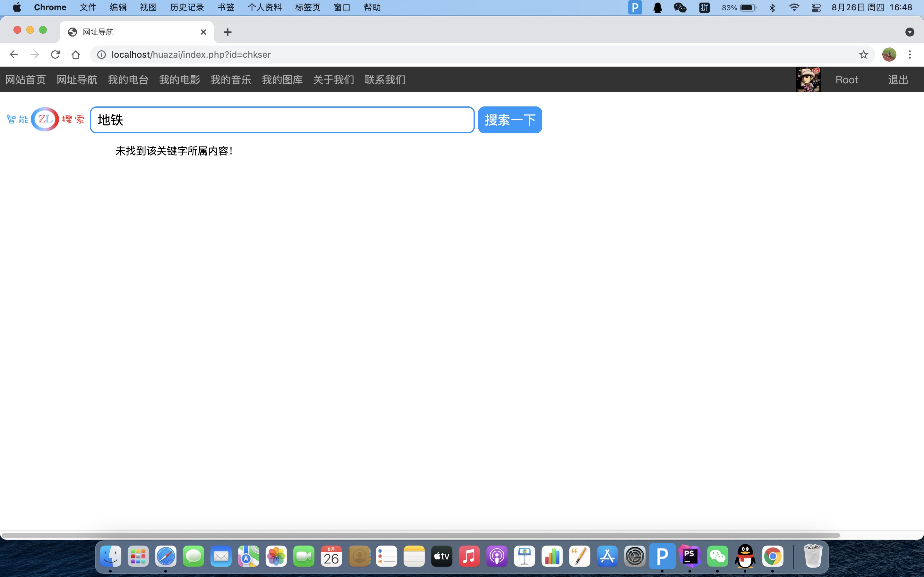Click the browser reload icon
Screen dimensions: 924x577
click(x=56, y=54)
